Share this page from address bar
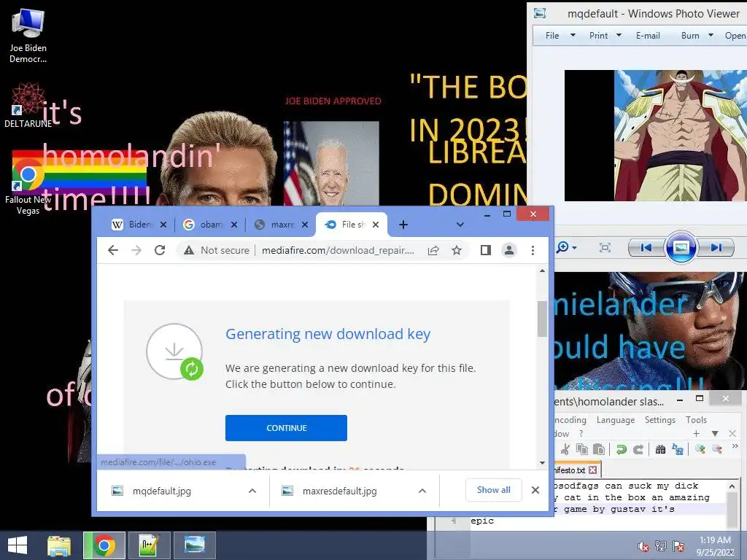Viewport: 747px width, 560px height. coord(433,251)
